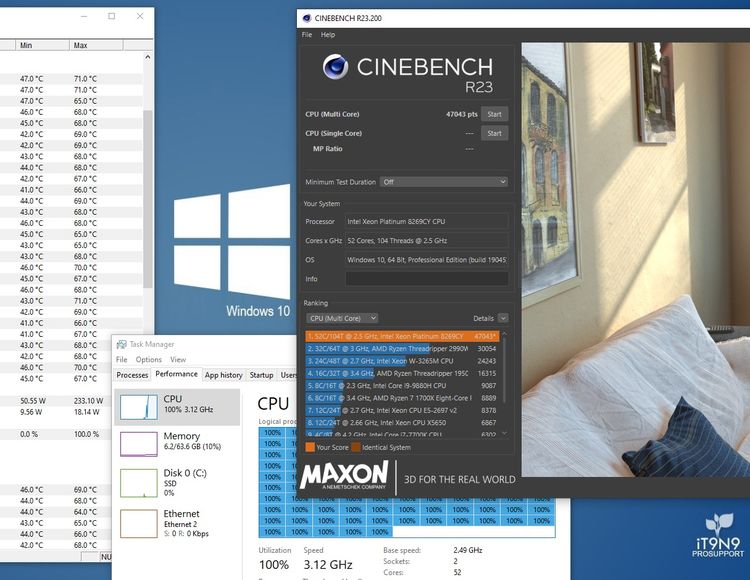Select CPU in the performance sidebar
The image size is (750, 580).
coord(177,407)
